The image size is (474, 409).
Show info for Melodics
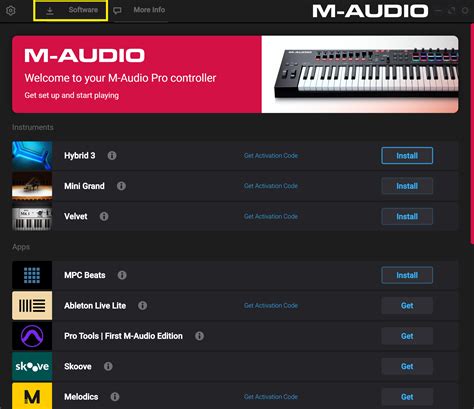[115, 397]
